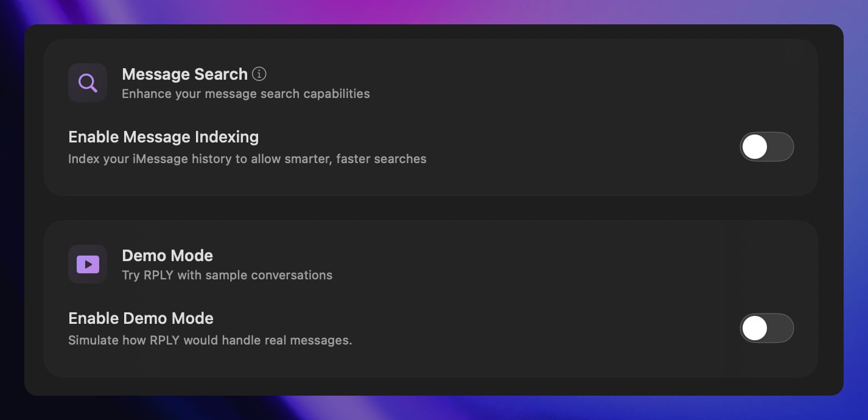This screenshot has width=868, height=420.
Task: Click the purple search icon inside its rounded square
Action: click(87, 82)
